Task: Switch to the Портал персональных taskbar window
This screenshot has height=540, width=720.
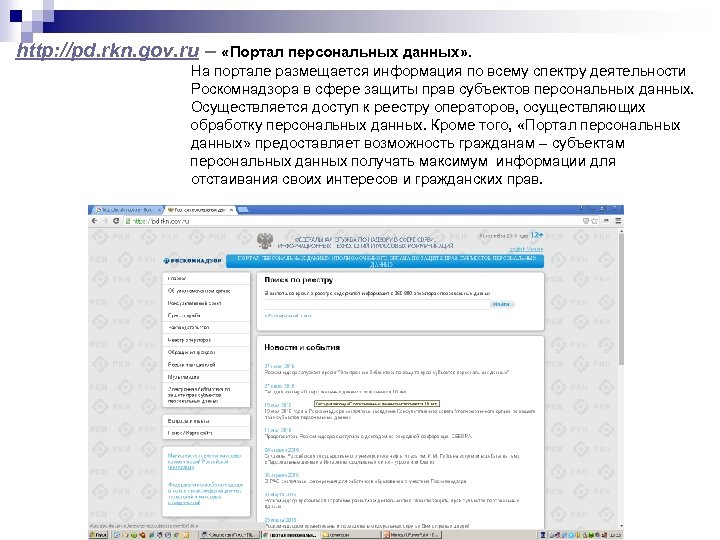Action: point(290,535)
